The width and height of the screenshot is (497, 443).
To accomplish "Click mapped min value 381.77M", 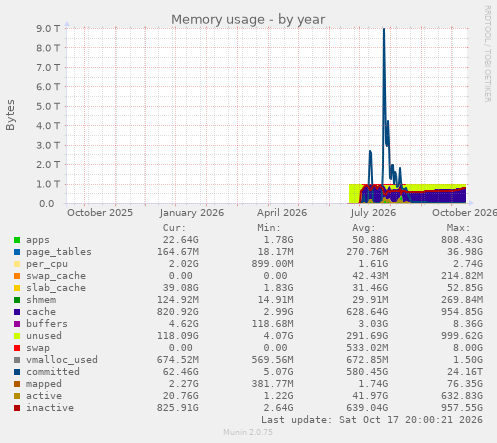I will coord(273,384).
